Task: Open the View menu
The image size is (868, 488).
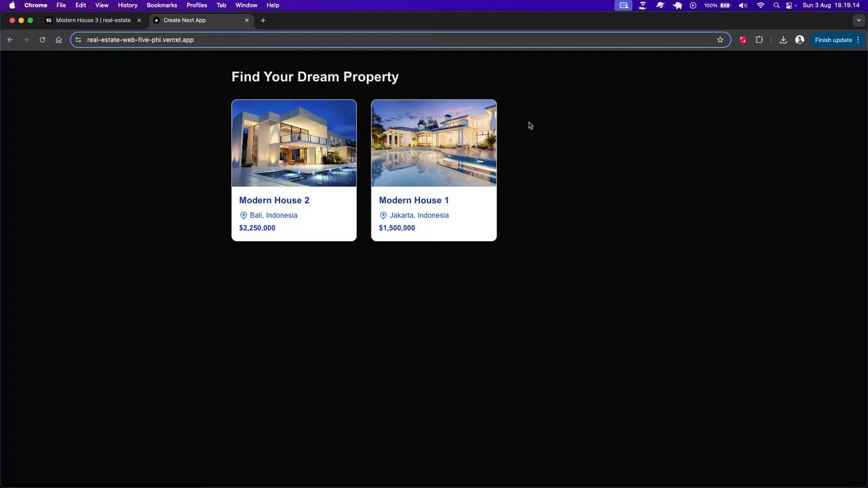Action: point(102,5)
